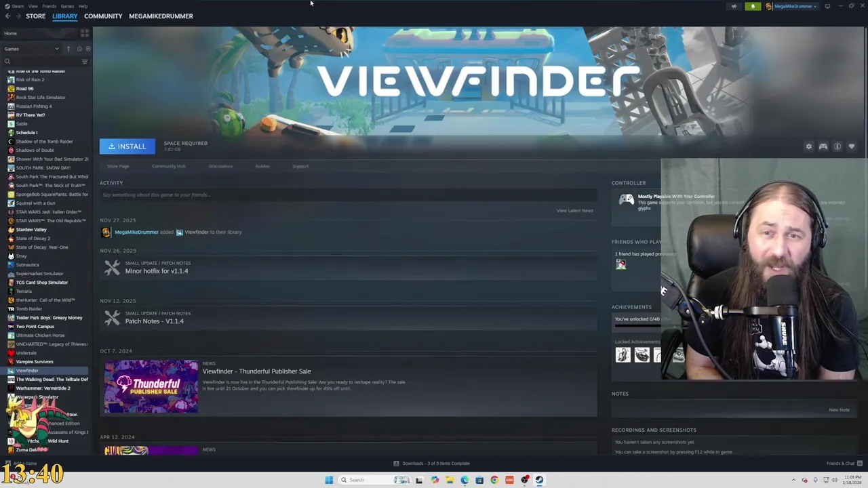This screenshot has width=868, height=488.
Task: Click the controller settings icon
Action: 823,146
